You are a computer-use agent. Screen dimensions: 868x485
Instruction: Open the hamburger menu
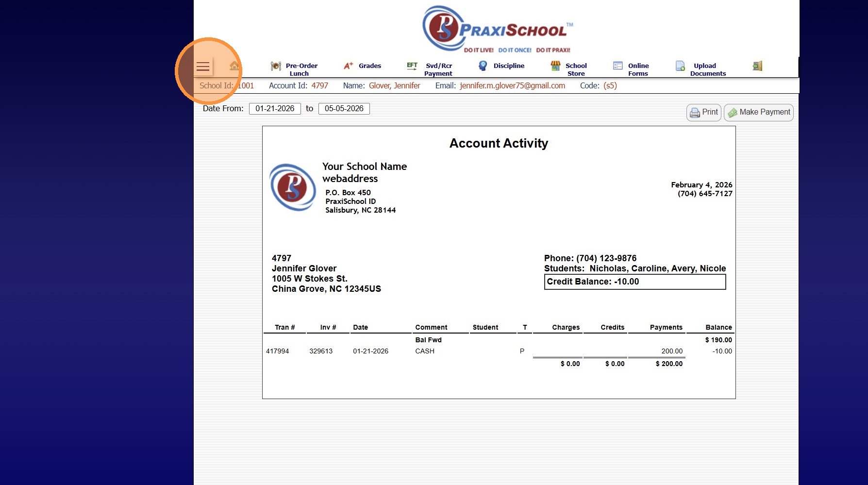pos(203,67)
